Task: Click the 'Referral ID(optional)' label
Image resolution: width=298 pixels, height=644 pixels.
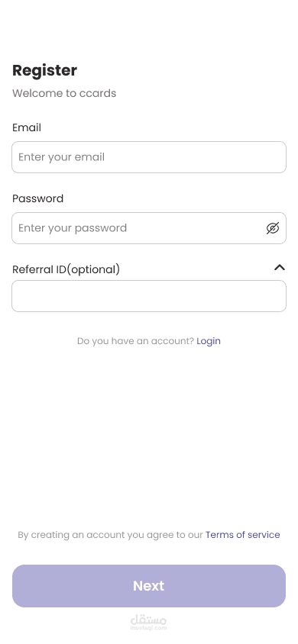Action: point(66,269)
